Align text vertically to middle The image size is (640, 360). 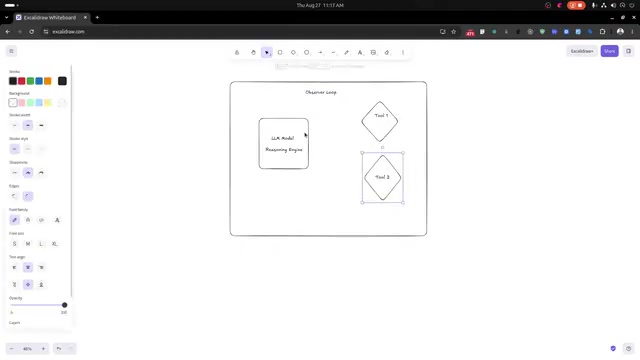pyautogui.click(x=28, y=284)
